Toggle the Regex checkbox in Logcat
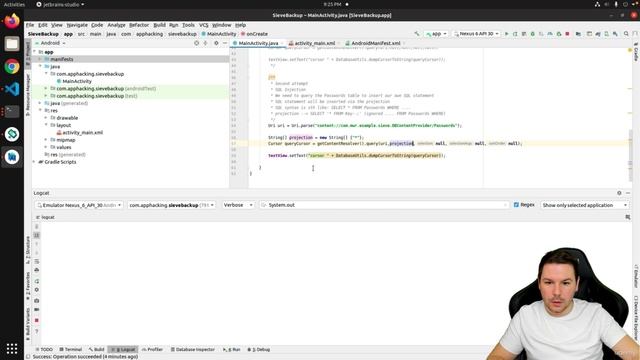The width and height of the screenshot is (640, 360). pyautogui.click(x=516, y=205)
